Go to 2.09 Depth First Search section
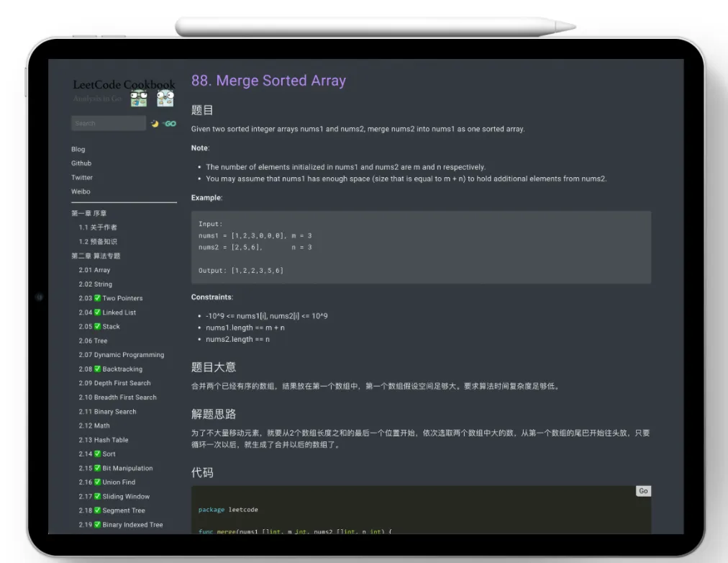 pos(114,383)
